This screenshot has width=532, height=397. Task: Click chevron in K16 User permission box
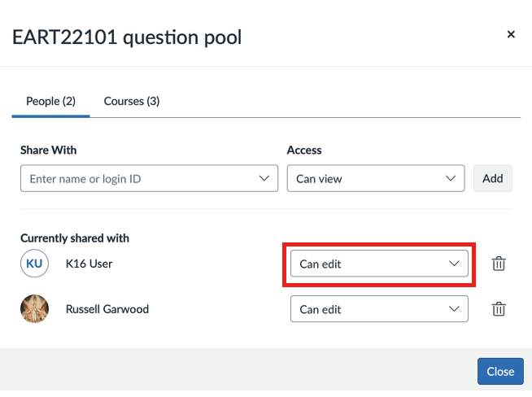(x=454, y=264)
